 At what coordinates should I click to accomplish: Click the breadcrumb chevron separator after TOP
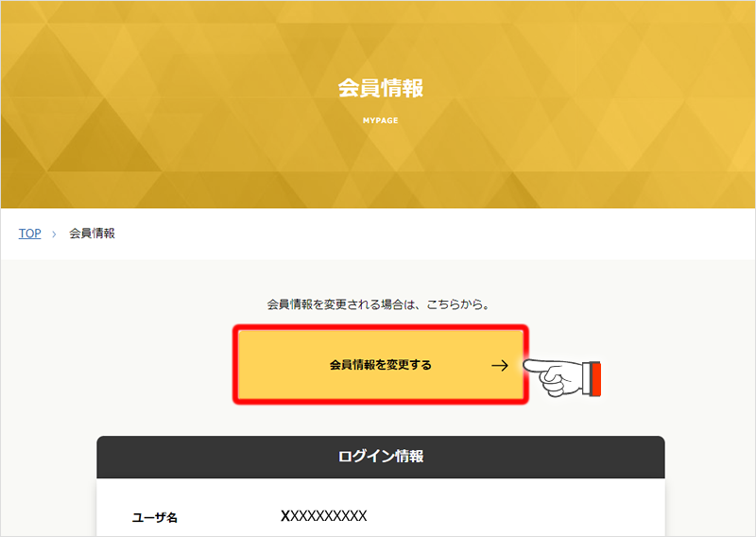(54, 234)
